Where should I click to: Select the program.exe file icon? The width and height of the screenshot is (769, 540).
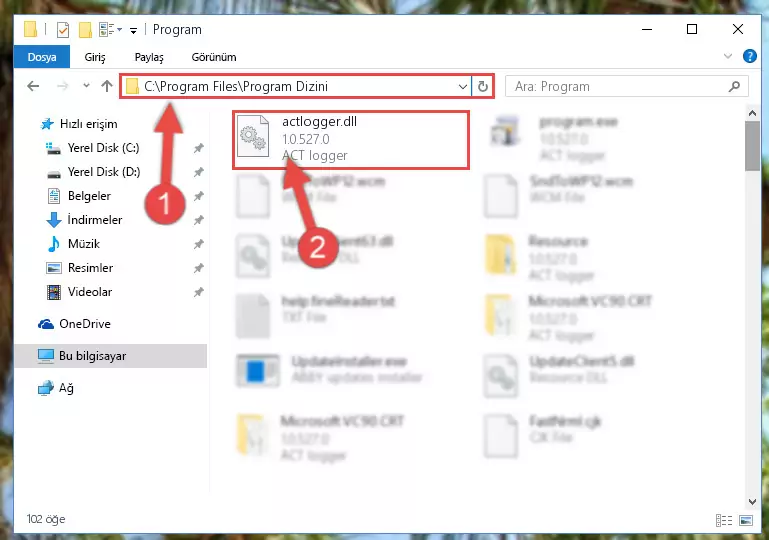pos(505,131)
